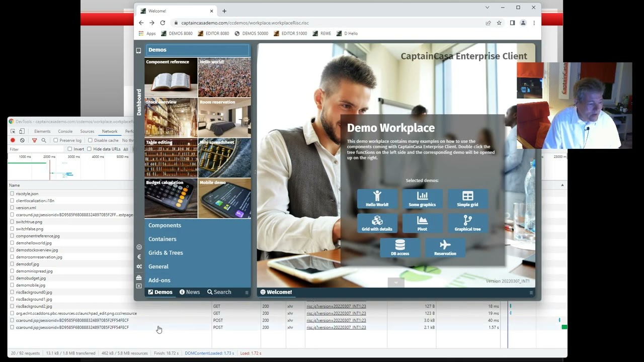Open the Reservation airplane demo tile
Image resolution: width=644 pixels, height=362 pixels.
click(x=445, y=247)
